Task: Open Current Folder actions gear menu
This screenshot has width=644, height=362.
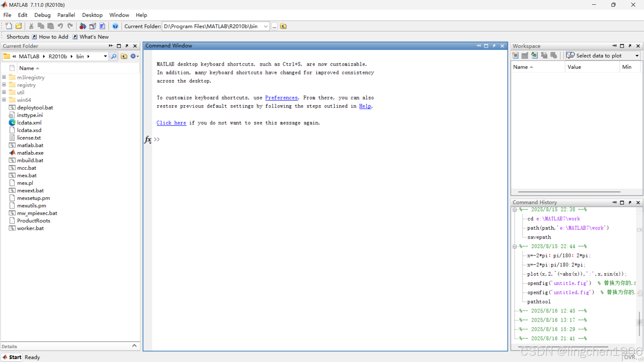Action: coord(134,56)
